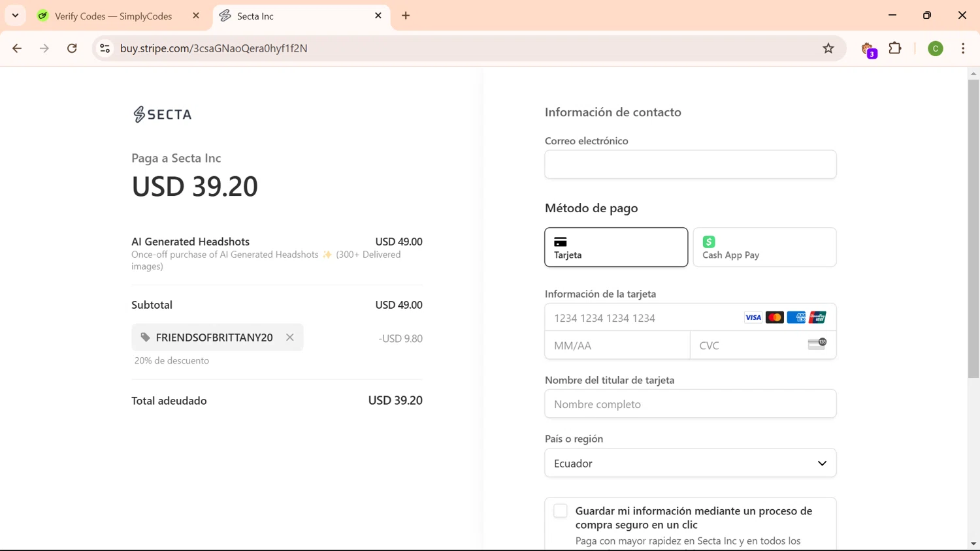The height and width of the screenshot is (551, 980).
Task: Open the Extensions puzzle icon
Action: (895, 48)
